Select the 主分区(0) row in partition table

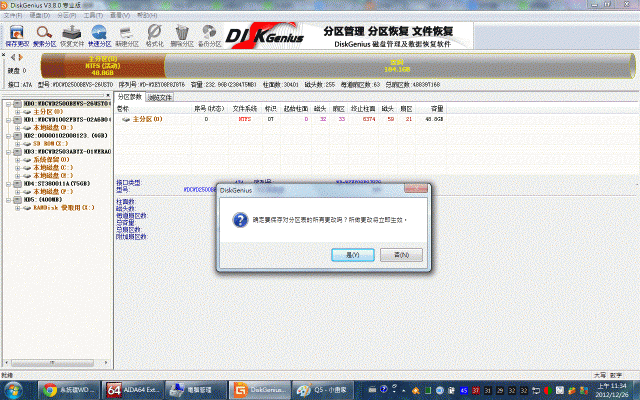[x=281, y=119]
